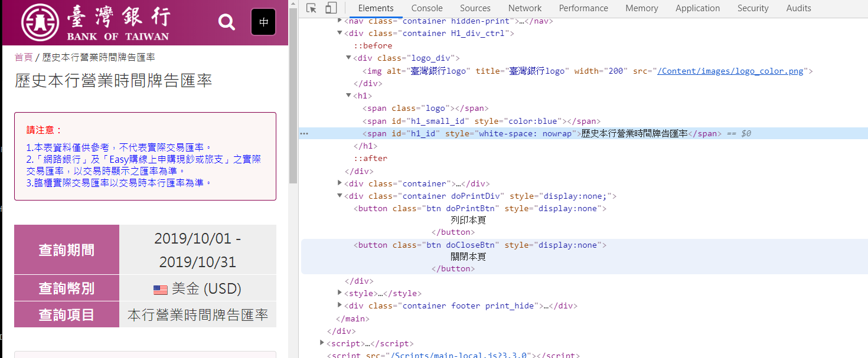Go to the Security tab
The width and height of the screenshot is (868, 358).
tap(753, 8)
